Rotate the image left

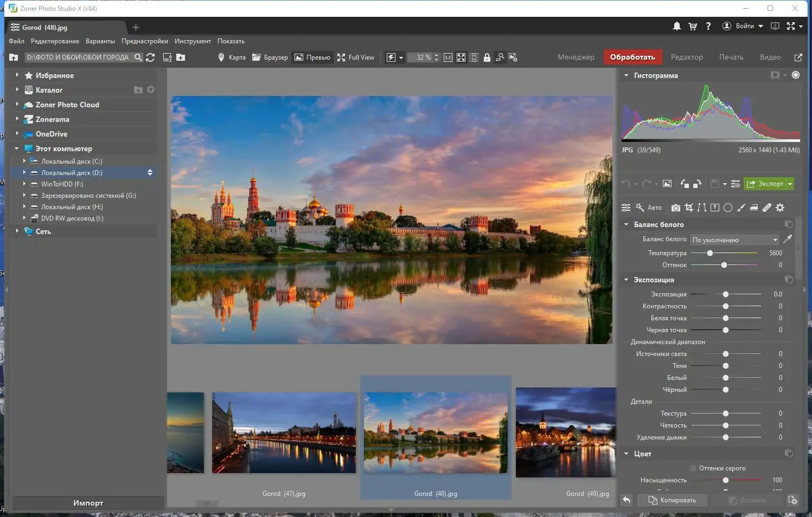coord(685,184)
